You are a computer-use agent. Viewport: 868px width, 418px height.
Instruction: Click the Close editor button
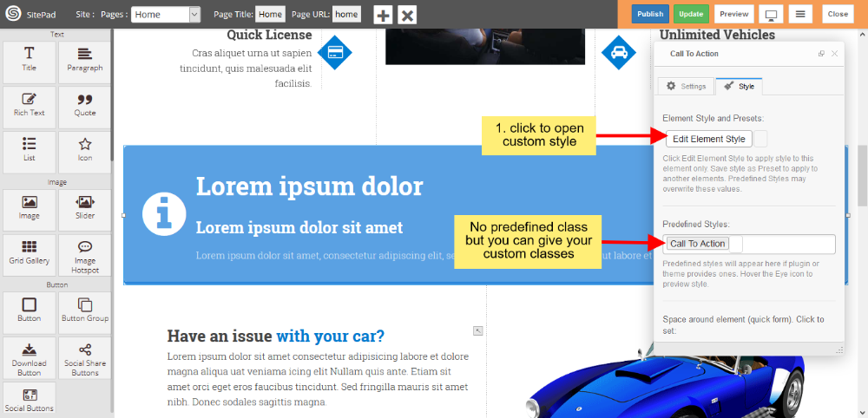838,14
